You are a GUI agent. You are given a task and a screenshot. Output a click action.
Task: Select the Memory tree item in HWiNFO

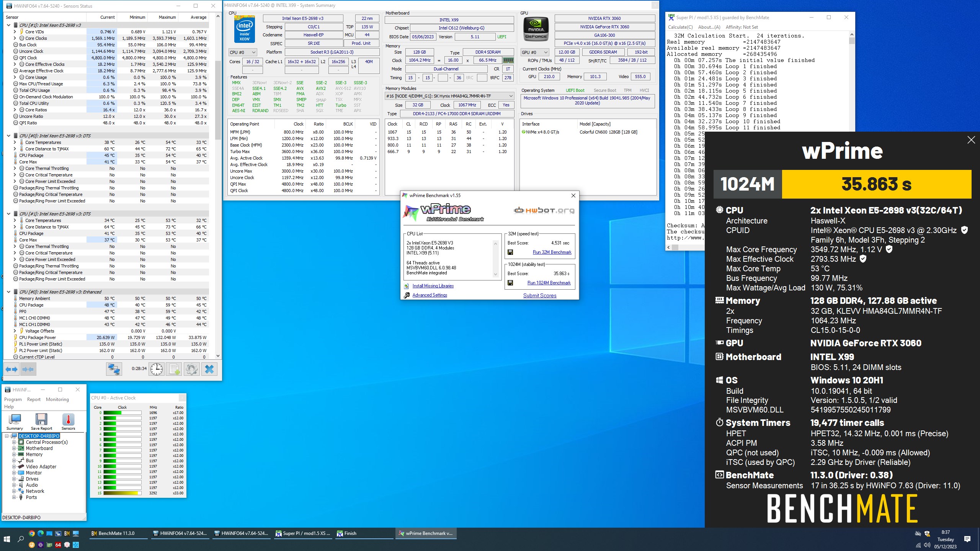34,455
